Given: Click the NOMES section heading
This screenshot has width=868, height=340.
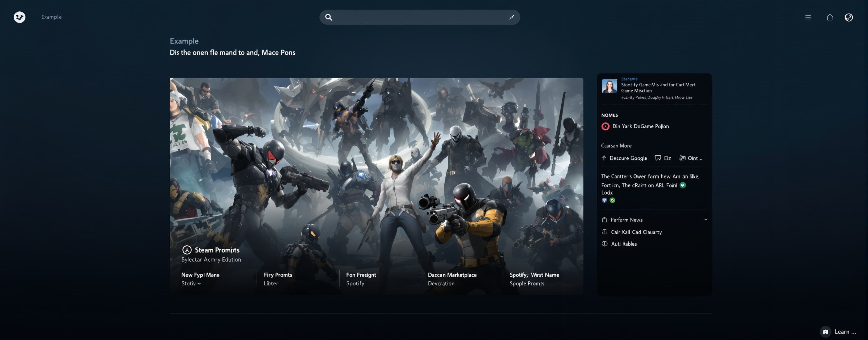Looking at the screenshot, I should click(609, 115).
